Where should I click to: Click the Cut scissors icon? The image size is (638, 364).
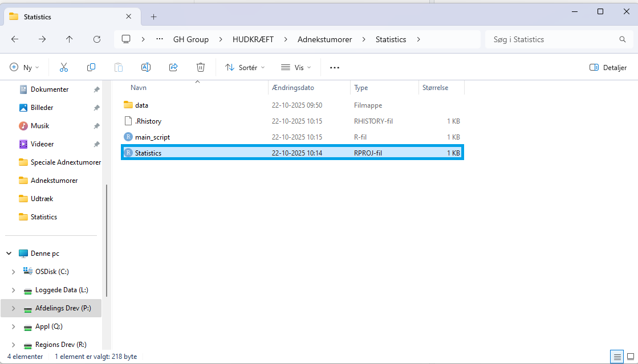coord(64,67)
